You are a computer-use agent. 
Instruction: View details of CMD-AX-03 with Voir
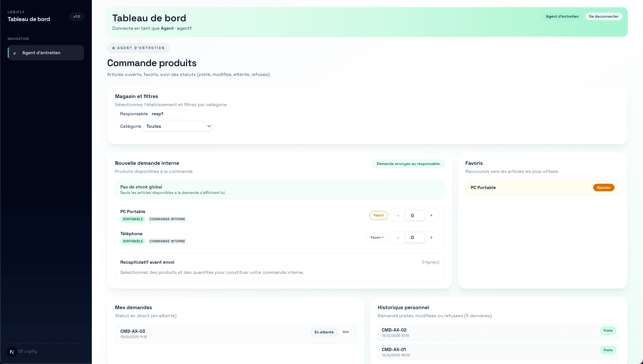click(346, 332)
